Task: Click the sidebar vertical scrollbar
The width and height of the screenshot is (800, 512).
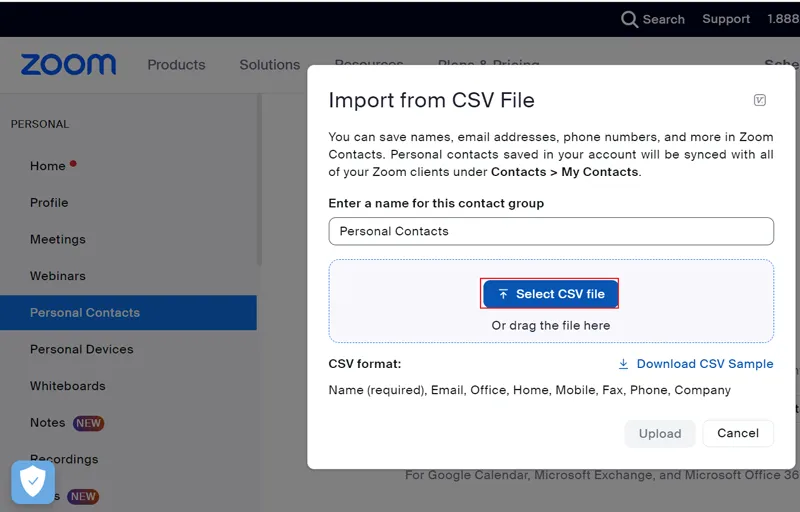Action: 259,180
